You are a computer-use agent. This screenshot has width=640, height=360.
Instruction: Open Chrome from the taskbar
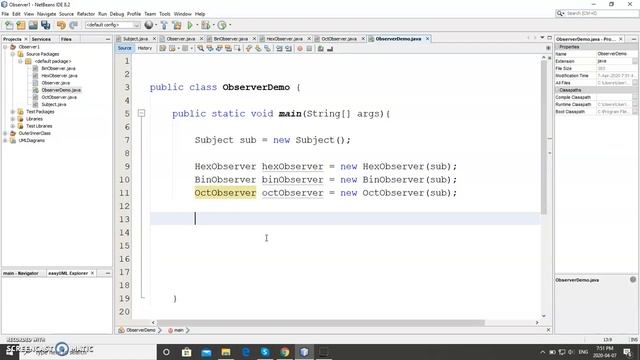pos(284,352)
